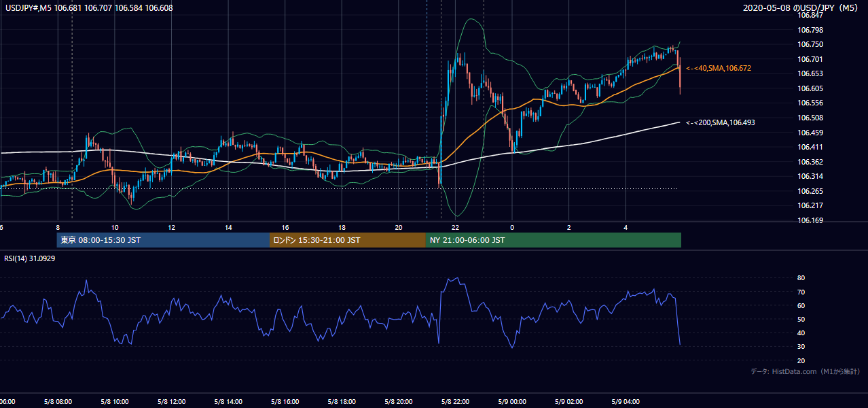Click the RSI(14) 31.0929 indicator label
Viewport: 868px width, 408px height.
(x=29, y=259)
